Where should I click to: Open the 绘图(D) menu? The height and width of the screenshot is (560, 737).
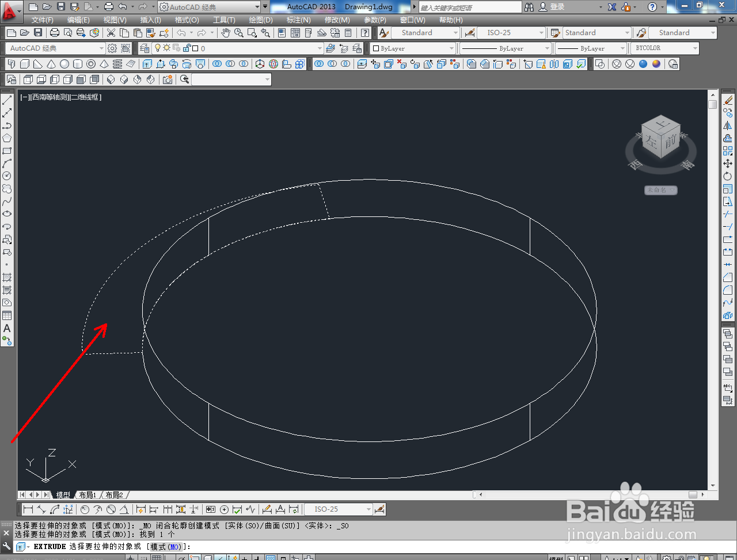[261, 20]
